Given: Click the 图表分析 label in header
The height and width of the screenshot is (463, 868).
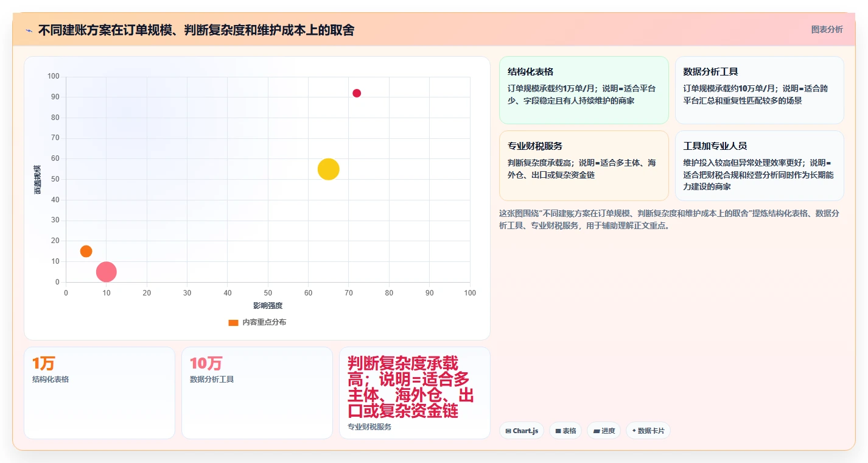Looking at the screenshot, I should coord(827,29).
